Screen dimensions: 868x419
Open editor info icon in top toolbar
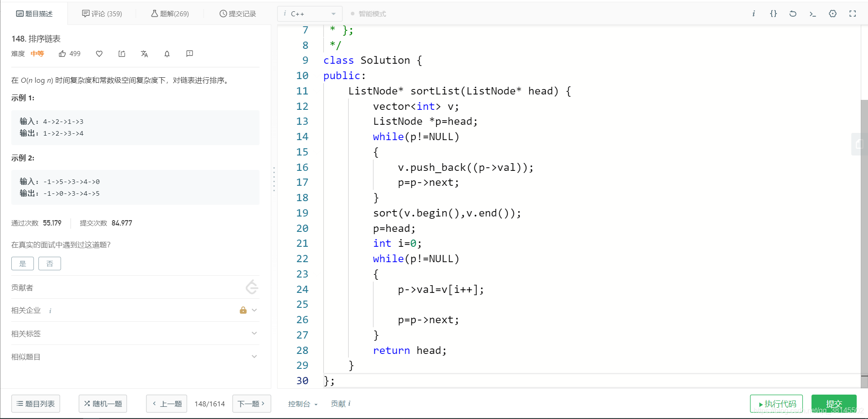pos(754,14)
